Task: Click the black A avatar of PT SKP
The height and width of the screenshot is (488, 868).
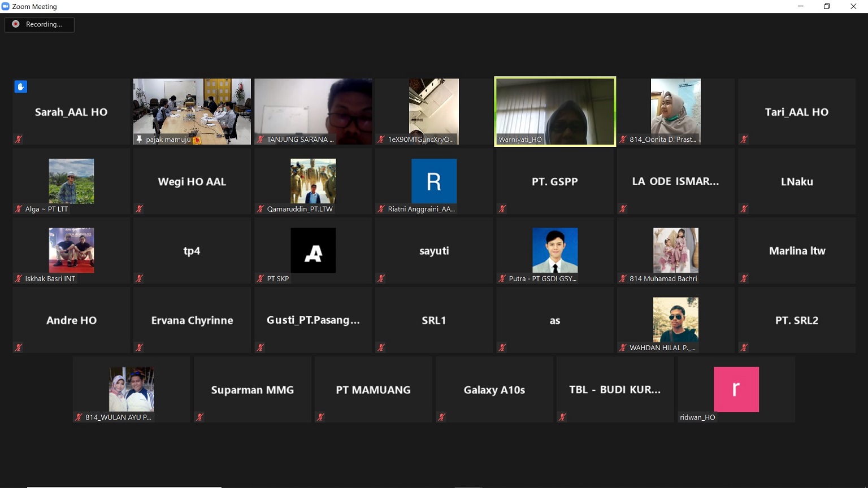Action: [313, 250]
